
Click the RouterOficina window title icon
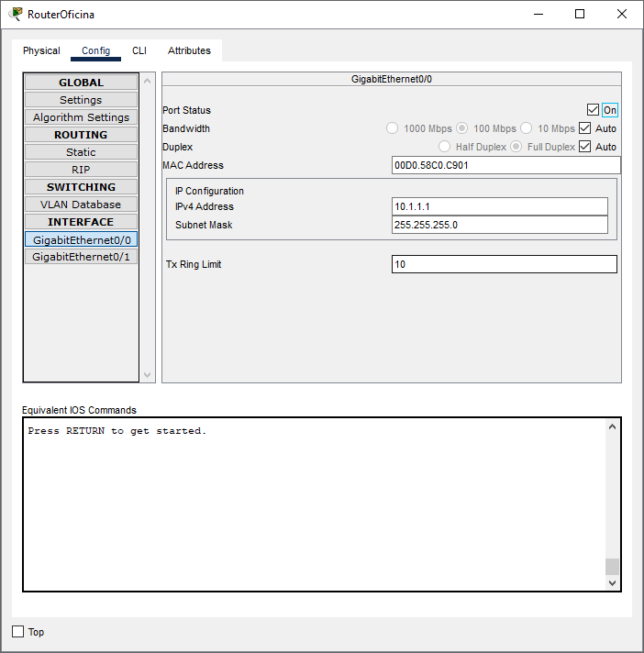click(x=16, y=14)
